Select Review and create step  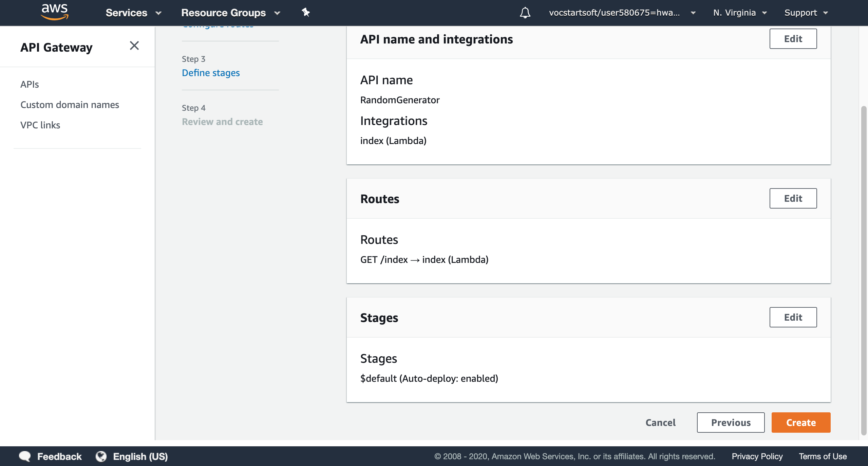(222, 122)
